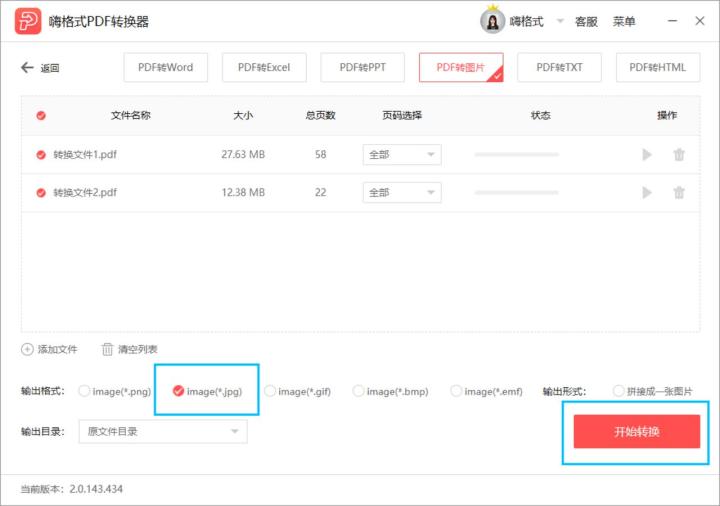Select image(*.png) output format
This screenshot has width=720, height=506.
[84, 391]
